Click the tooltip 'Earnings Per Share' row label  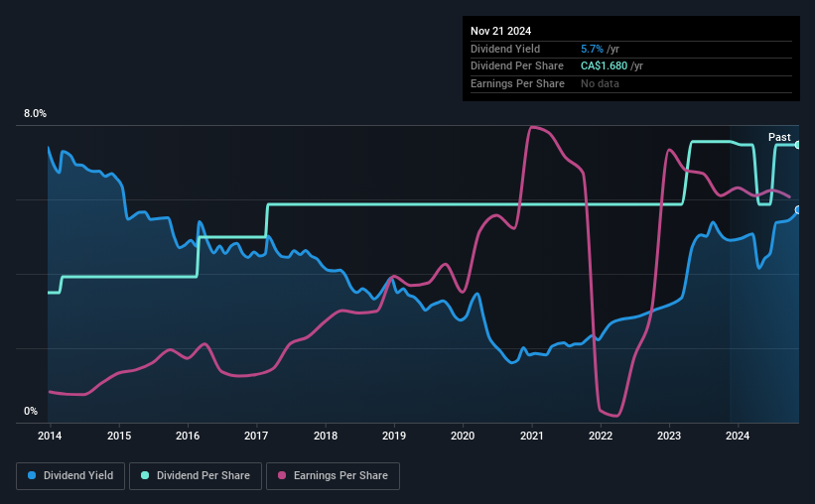pos(517,83)
